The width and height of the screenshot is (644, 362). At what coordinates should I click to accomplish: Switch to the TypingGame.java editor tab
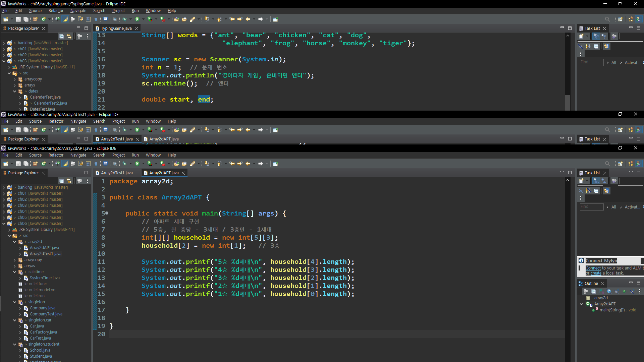click(x=116, y=28)
